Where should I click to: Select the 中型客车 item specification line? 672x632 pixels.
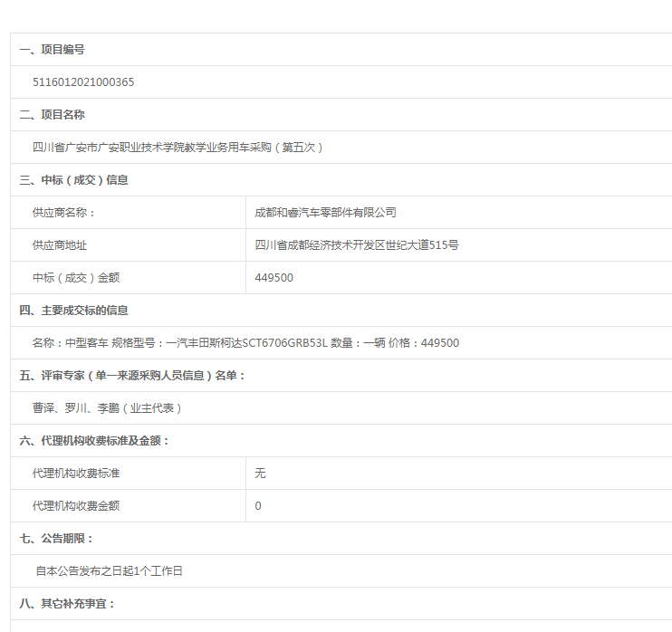pos(245,343)
